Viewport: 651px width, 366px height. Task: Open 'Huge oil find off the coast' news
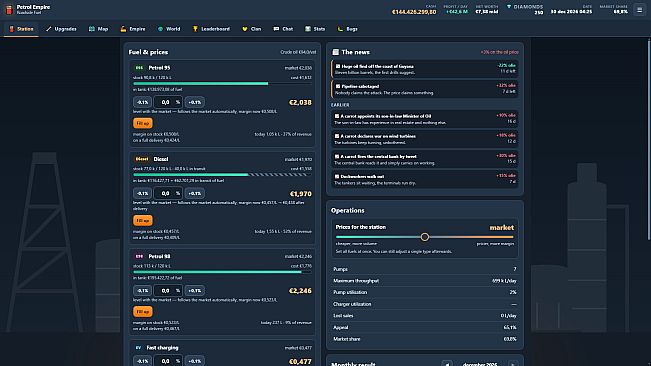coord(424,69)
